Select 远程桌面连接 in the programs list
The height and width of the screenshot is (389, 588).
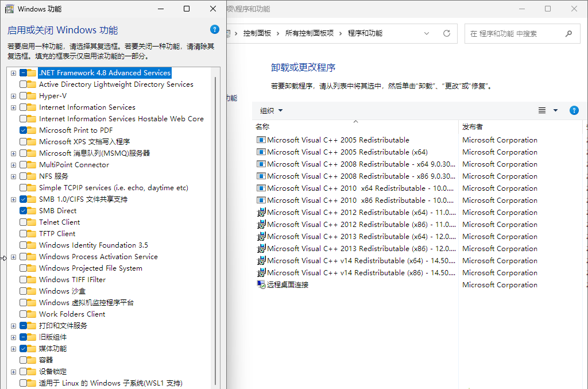tap(287, 285)
